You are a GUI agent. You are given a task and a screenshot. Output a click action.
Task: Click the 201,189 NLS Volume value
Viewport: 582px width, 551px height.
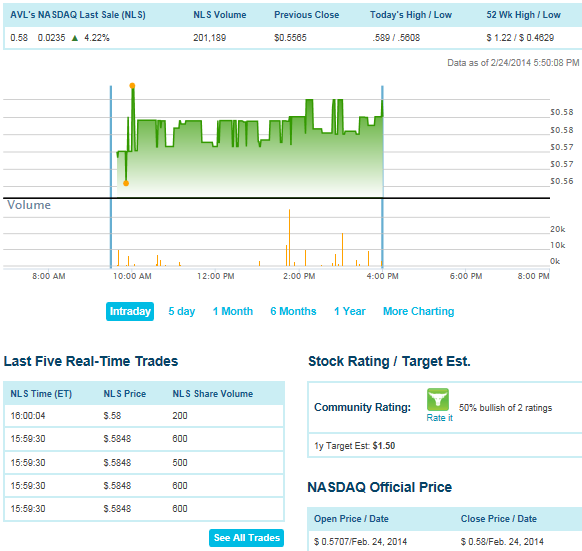(209, 38)
